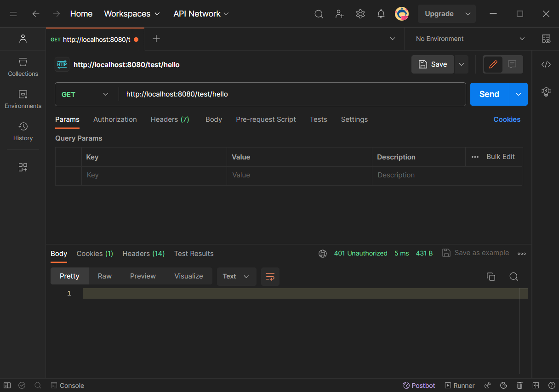Open the Tests tab

[x=319, y=119]
